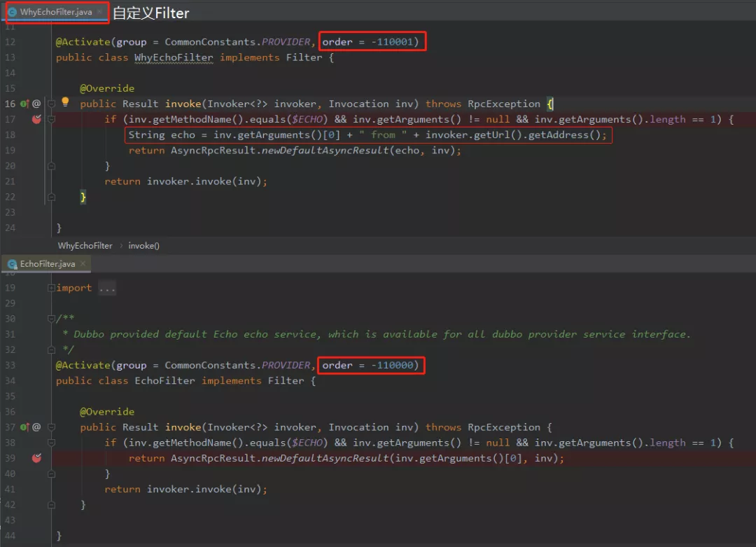
Task: Click the @ annotation gutter icon on line 37
Action: pos(36,427)
